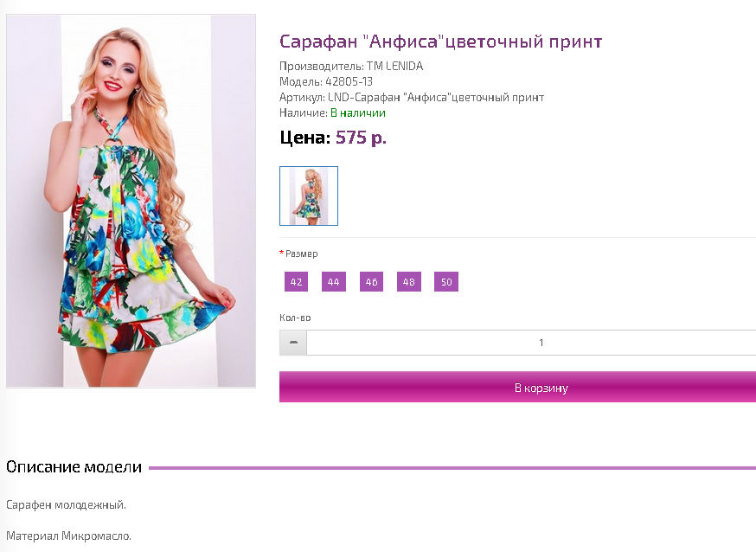Click the 575 р. price
756x552 pixels.
pos(361,138)
